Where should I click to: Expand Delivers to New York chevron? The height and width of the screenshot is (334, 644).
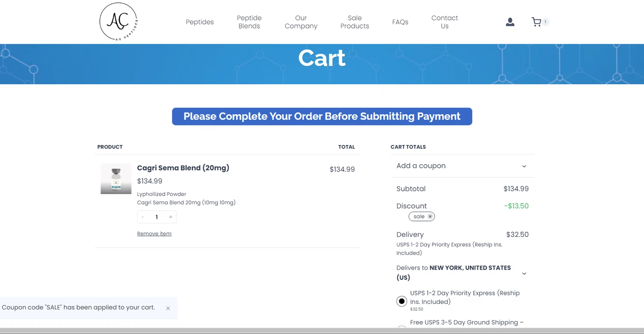coord(524,273)
